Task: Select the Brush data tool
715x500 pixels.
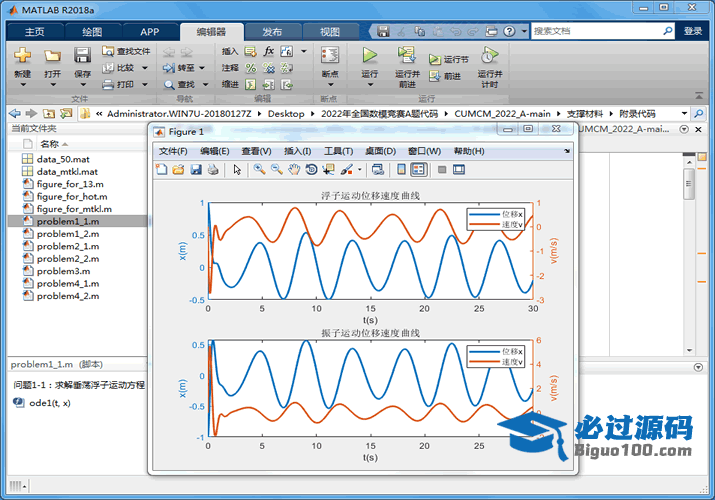Action: [x=347, y=170]
